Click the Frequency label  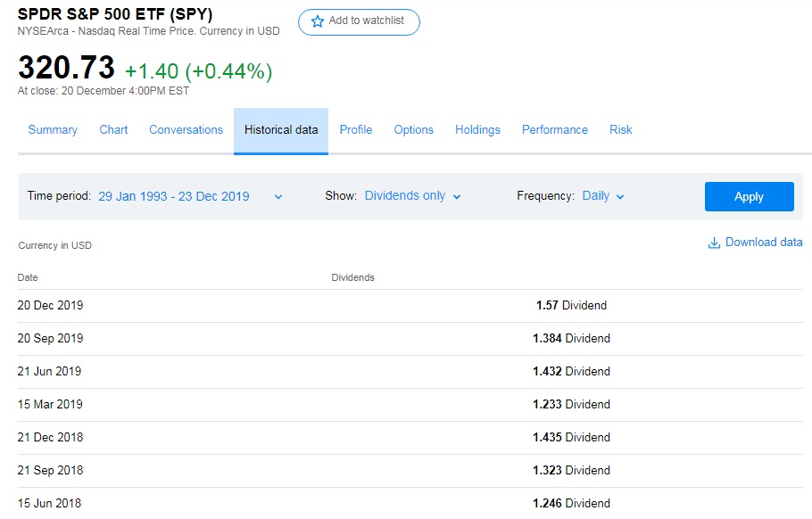coord(546,195)
